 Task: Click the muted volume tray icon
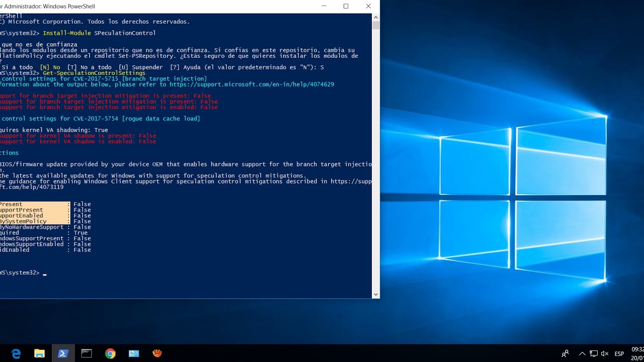coord(605,353)
